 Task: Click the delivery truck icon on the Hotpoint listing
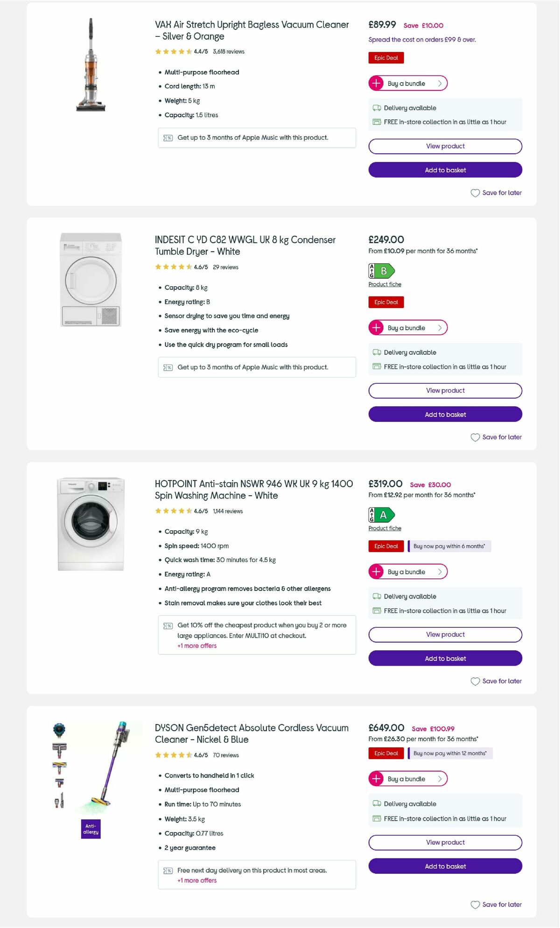[376, 597]
